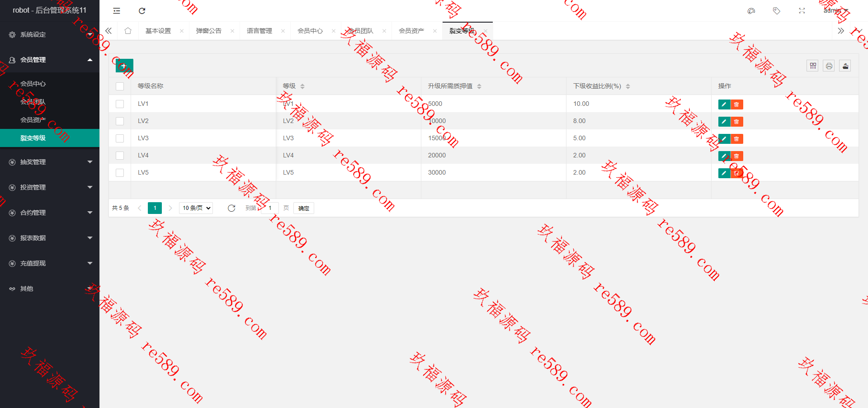This screenshot has width=868, height=408.
Task: Close the 语言管理 tab
Action: point(283,31)
